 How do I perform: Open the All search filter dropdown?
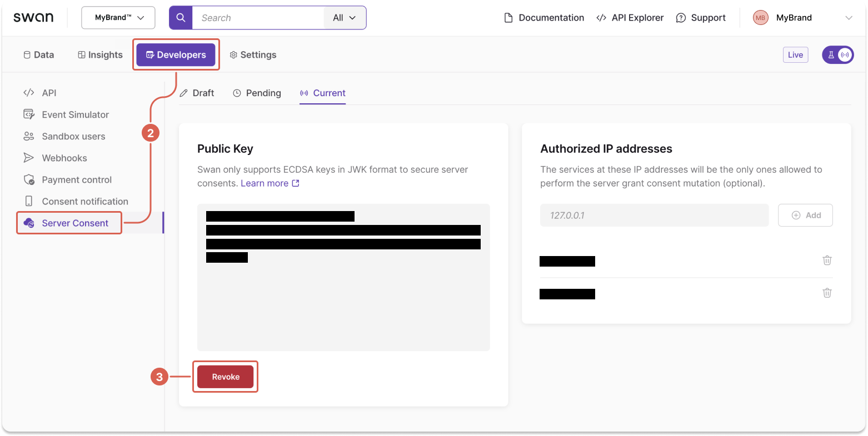tap(345, 17)
